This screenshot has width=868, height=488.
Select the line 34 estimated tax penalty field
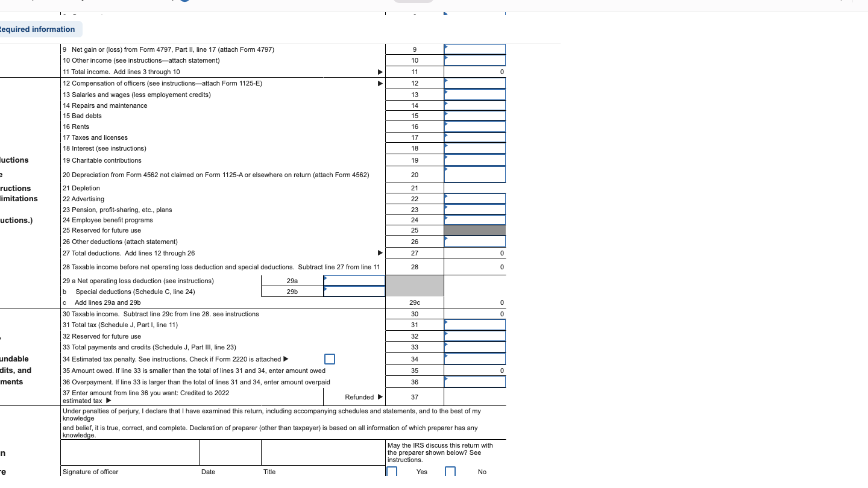coord(475,359)
